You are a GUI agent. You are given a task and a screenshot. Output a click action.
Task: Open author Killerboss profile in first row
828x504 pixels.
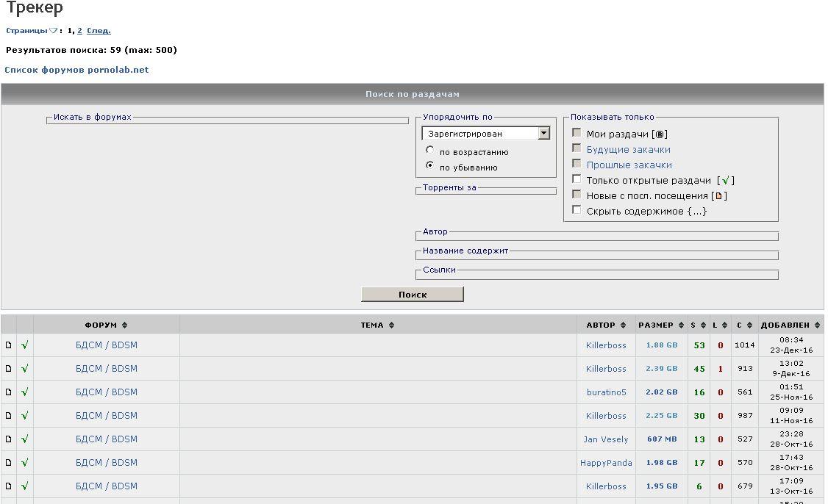[606, 345]
